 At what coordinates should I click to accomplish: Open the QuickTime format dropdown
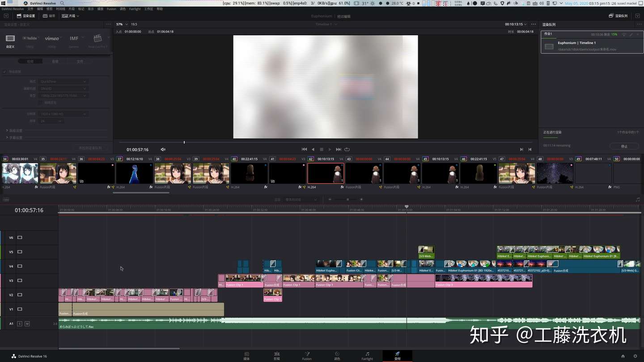[63, 81]
